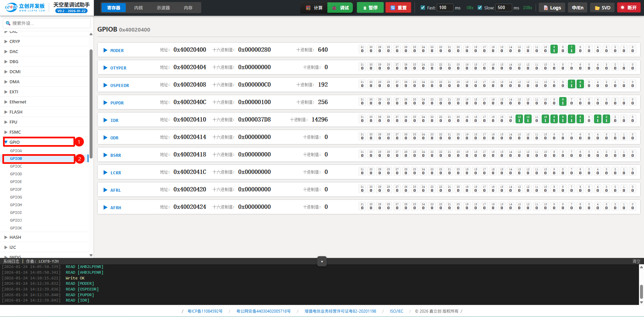Open the Logs panel button

coord(552,8)
